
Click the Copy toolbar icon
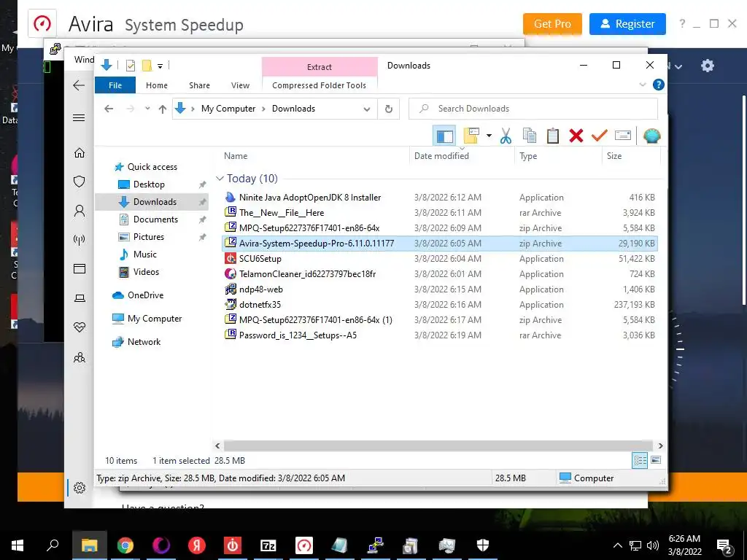point(530,136)
